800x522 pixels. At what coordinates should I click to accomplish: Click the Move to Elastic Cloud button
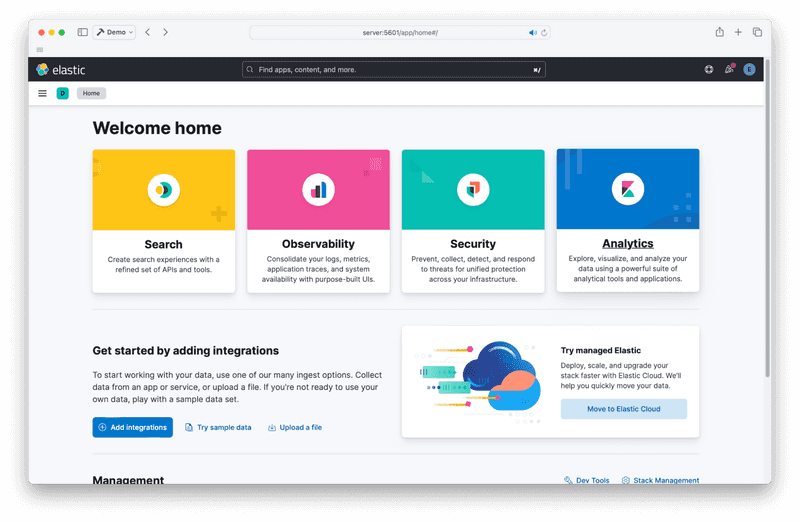click(623, 409)
